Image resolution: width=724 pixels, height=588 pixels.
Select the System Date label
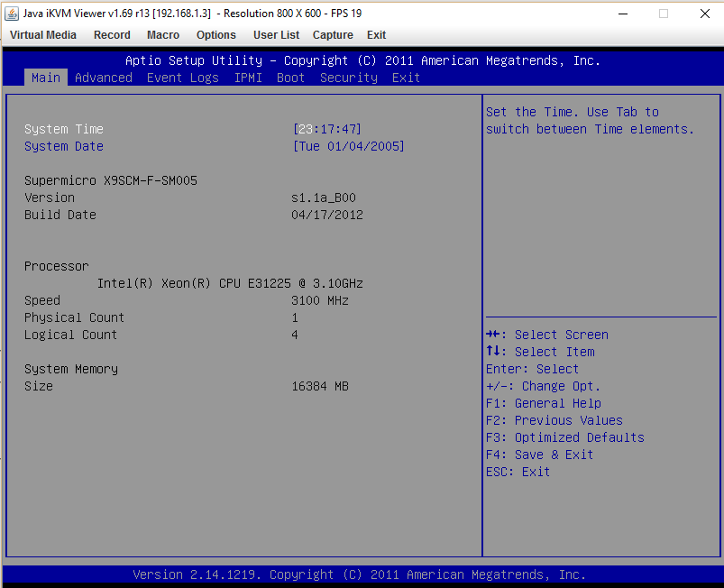pos(64,146)
